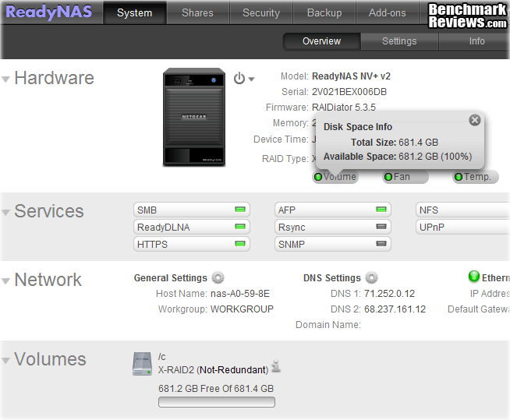Click the serial number 2V021BEX006DB

click(349, 92)
